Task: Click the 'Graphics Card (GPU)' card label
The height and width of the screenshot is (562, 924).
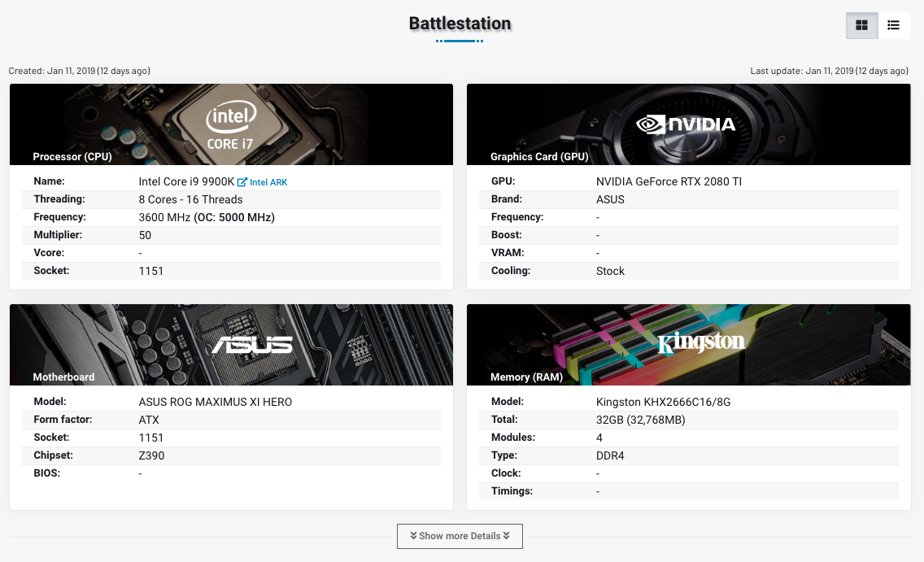Action: [539, 157]
